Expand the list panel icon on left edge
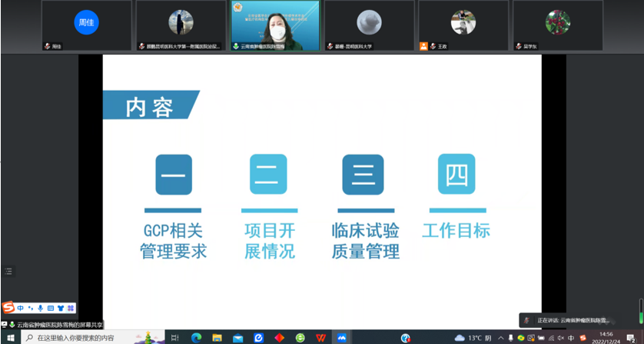The image size is (644, 344). 8,271
